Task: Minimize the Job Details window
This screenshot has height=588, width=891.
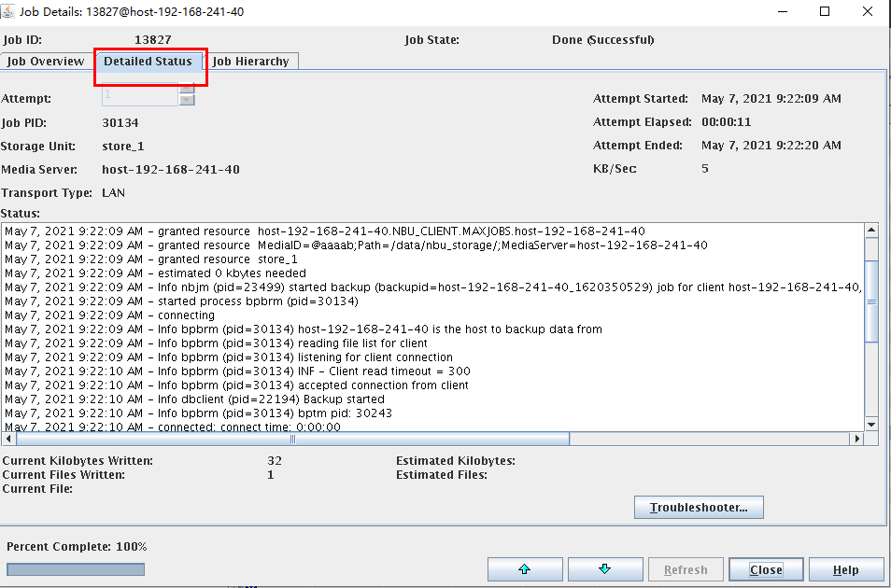Action: (x=783, y=11)
